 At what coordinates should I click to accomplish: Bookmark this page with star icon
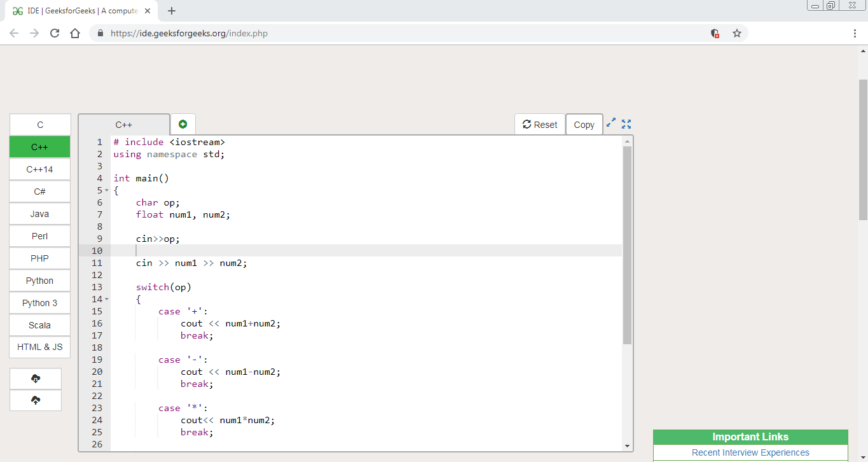(x=737, y=33)
